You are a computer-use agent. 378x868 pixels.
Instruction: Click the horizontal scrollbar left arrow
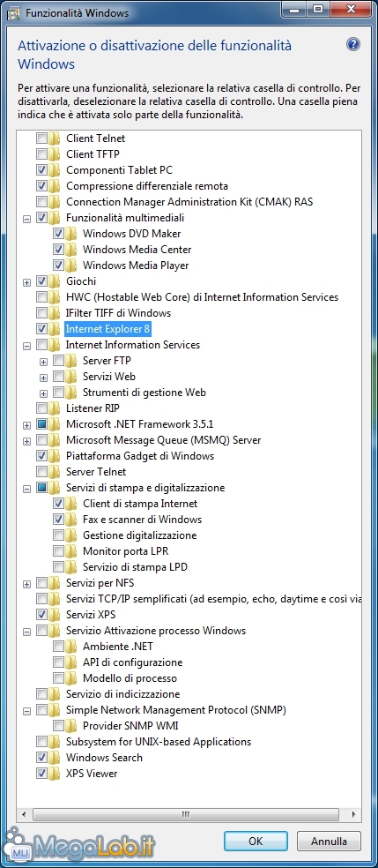click(23, 814)
